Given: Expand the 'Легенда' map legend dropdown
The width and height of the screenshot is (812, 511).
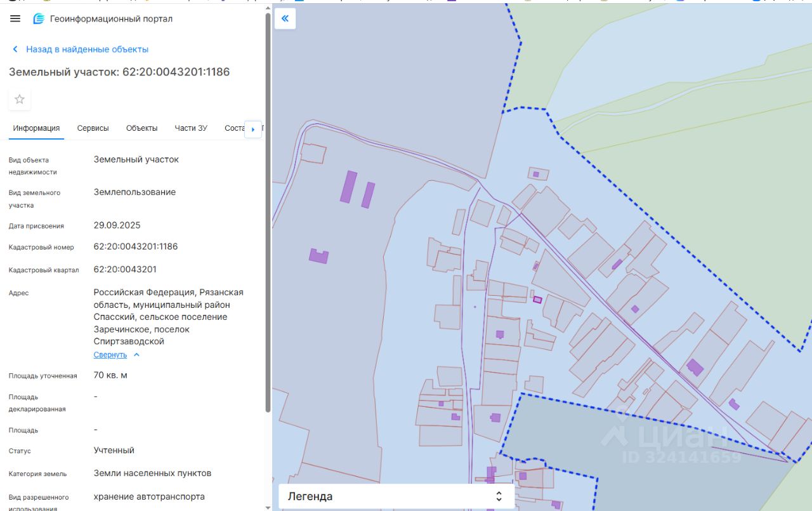Looking at the screenshot, I should click(396, 496).
